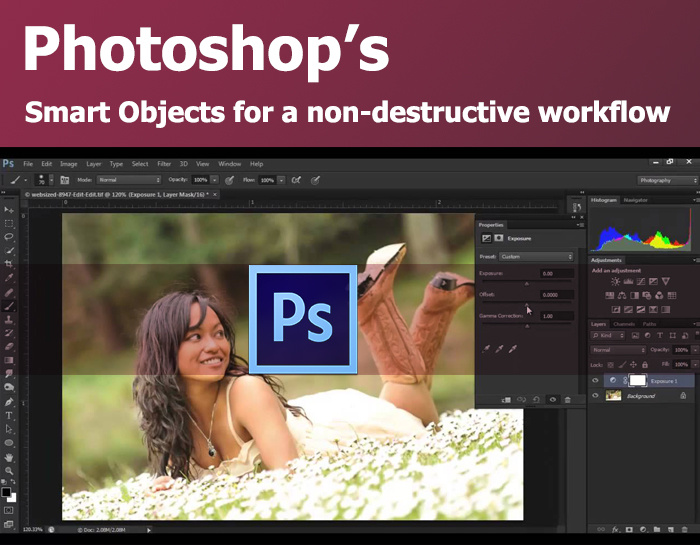The height and width of the screenshot is (545, 700).
Task: Open the Exposure Preset dropdown
Action: [x=536, y=257]
